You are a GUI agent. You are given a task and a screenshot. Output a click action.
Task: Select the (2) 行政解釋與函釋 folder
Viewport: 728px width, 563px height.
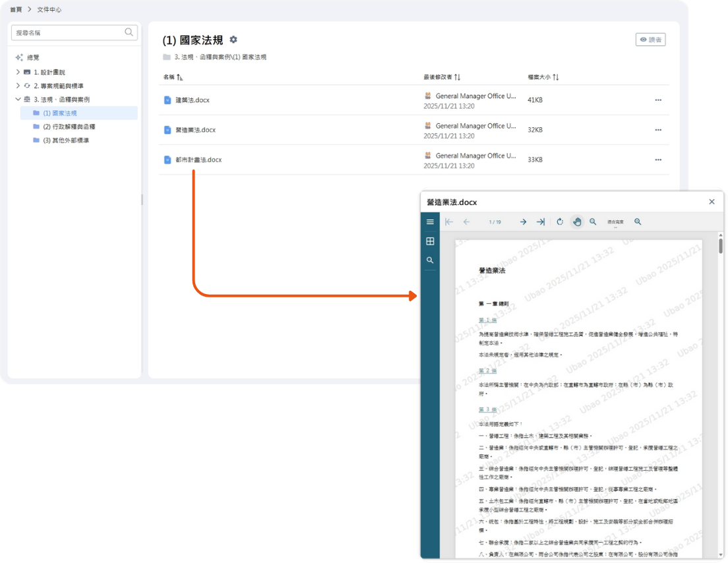69,127
